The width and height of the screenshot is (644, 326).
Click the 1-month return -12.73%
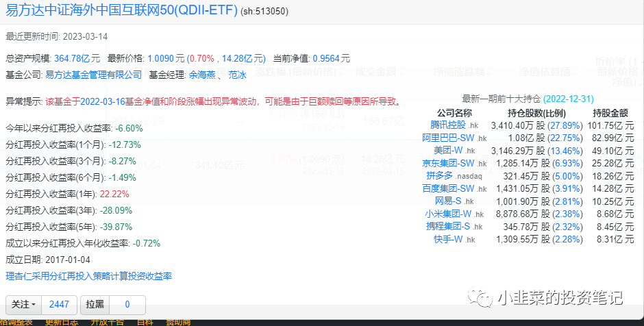pos(125,145)
